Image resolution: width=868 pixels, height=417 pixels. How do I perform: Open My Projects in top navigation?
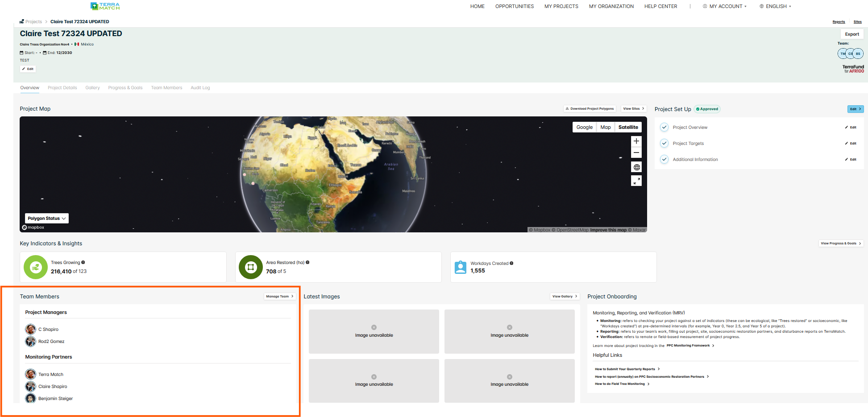[561, 6]
